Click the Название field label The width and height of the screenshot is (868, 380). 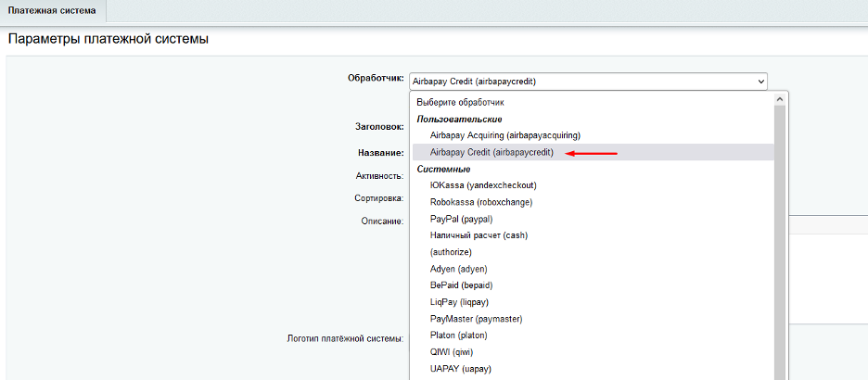point(379,153)
